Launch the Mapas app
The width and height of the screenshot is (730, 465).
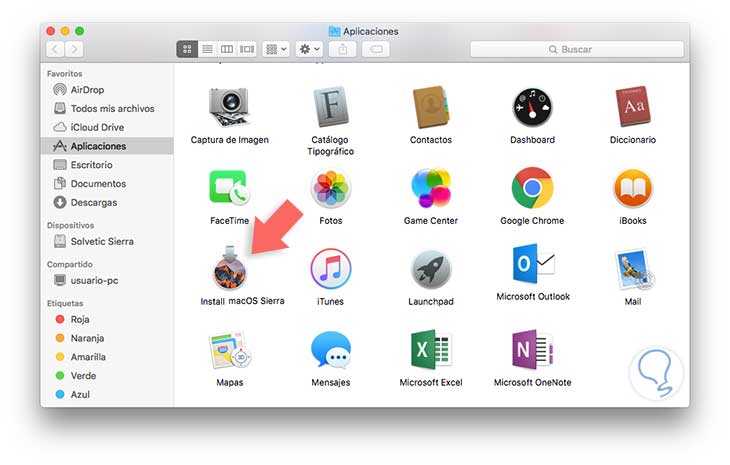tap(230, 350)
